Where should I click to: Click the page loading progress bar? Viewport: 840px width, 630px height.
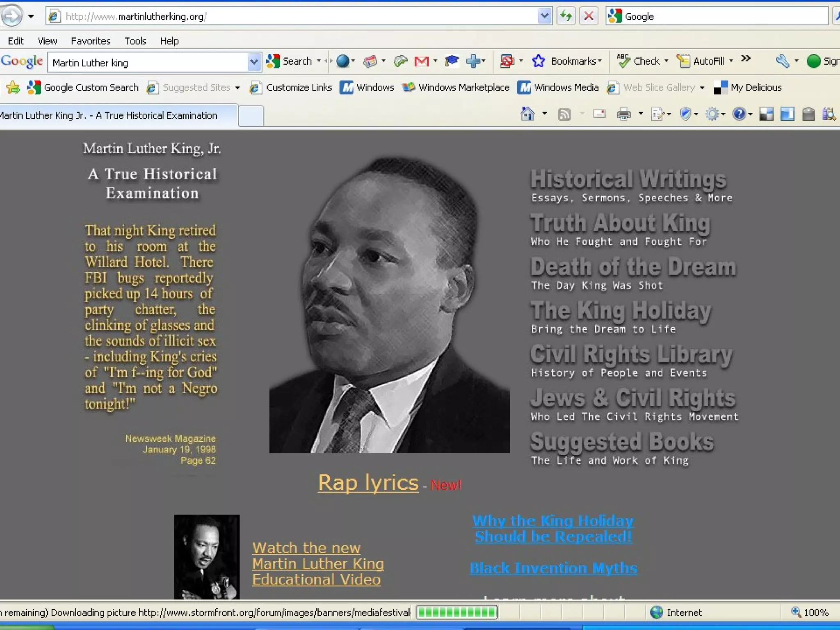pos(457,612)
